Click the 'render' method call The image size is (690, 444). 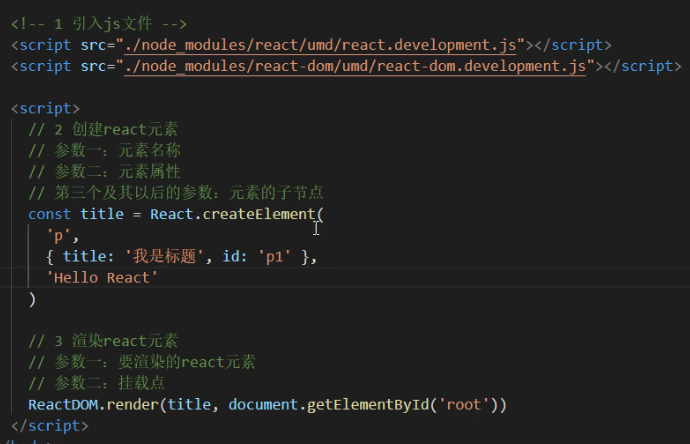coord(132,405)
